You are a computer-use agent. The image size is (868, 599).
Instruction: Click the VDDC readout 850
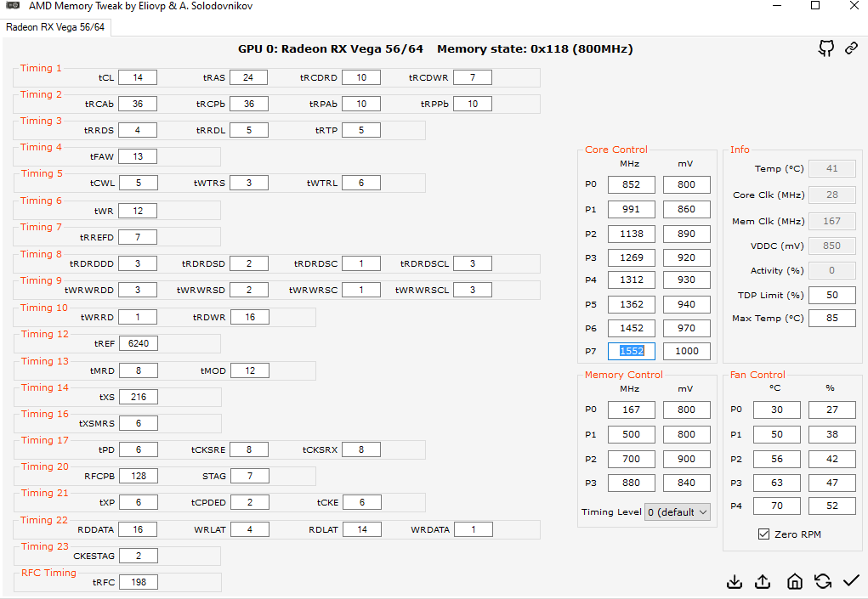pos(832,246)
